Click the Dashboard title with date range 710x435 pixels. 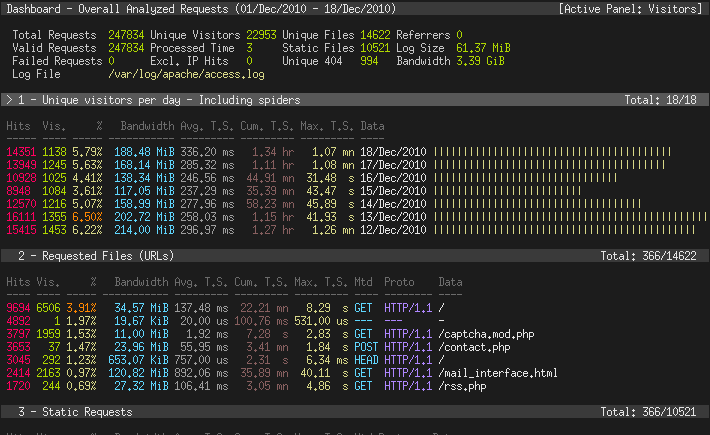pos(201,9)
